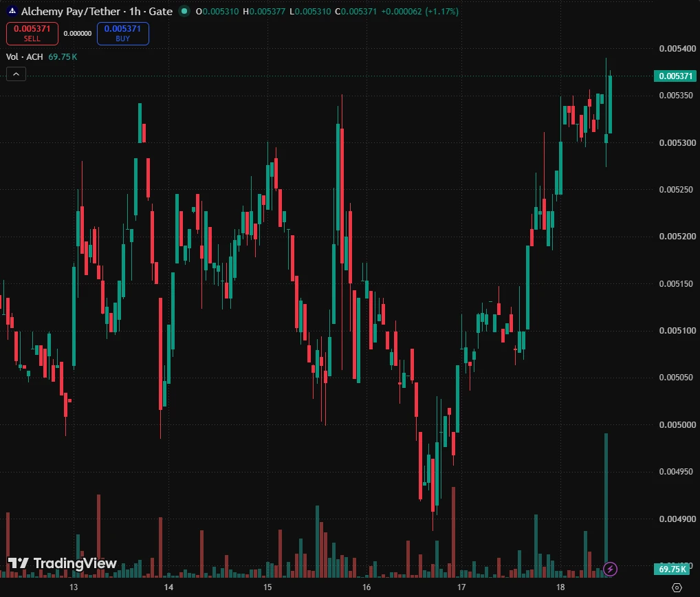Select the Vol · ACH indicator label
700x597 pixels.
click(25, 56)
